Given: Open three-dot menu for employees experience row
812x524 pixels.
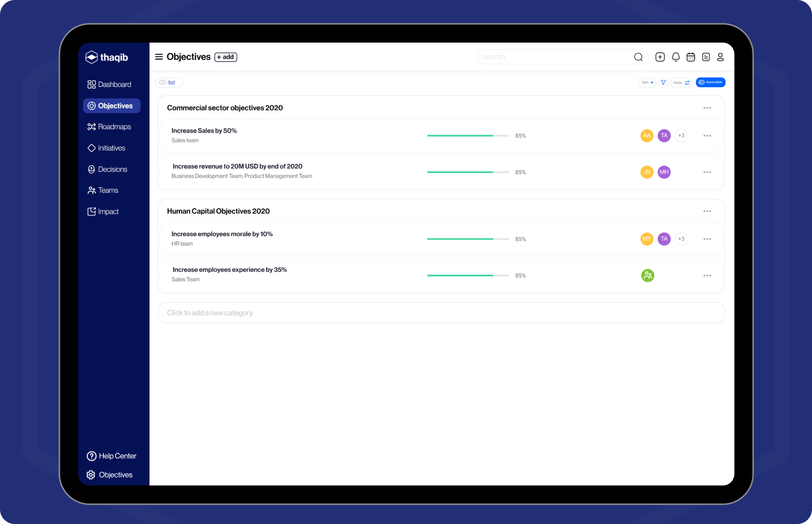Looking at the screenshot, I should (x=707, y=275).
